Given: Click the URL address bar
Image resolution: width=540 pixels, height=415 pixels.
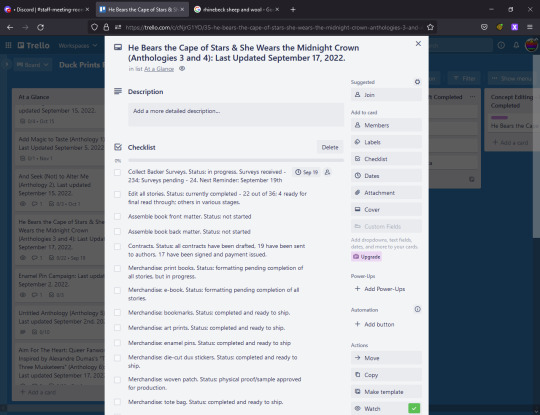Looking at the screenshot, I should pyautogui.click(x=271, y=27).
